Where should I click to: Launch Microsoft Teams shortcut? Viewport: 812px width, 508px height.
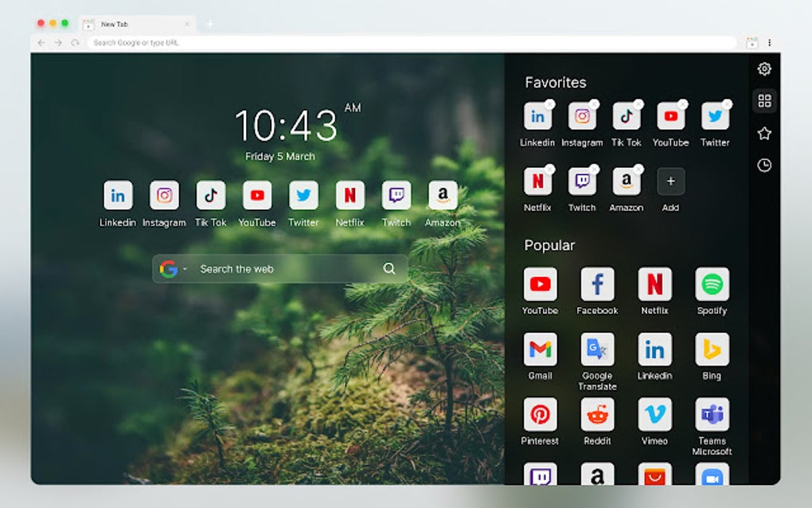point(711,416)
